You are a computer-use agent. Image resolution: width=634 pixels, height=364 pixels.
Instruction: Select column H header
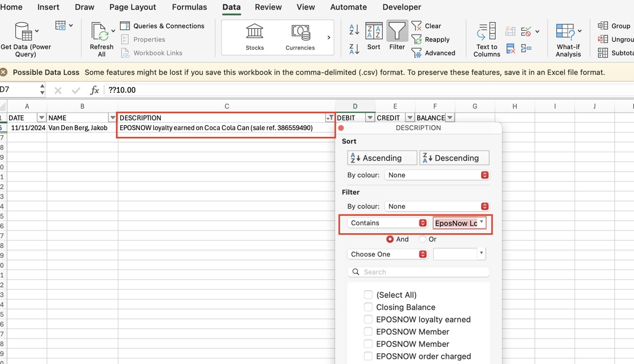point(515,106)
